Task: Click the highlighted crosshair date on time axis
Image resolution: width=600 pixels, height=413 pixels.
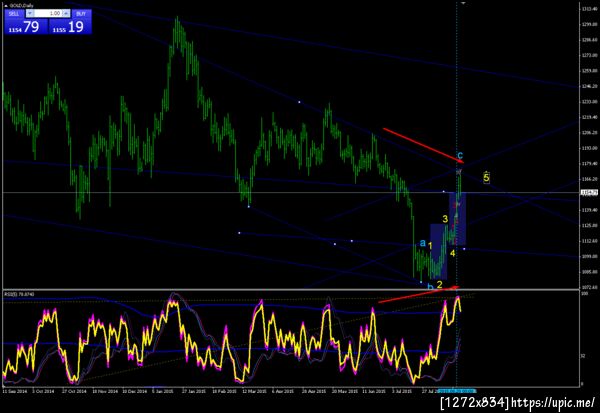Action: coord(457,391)
